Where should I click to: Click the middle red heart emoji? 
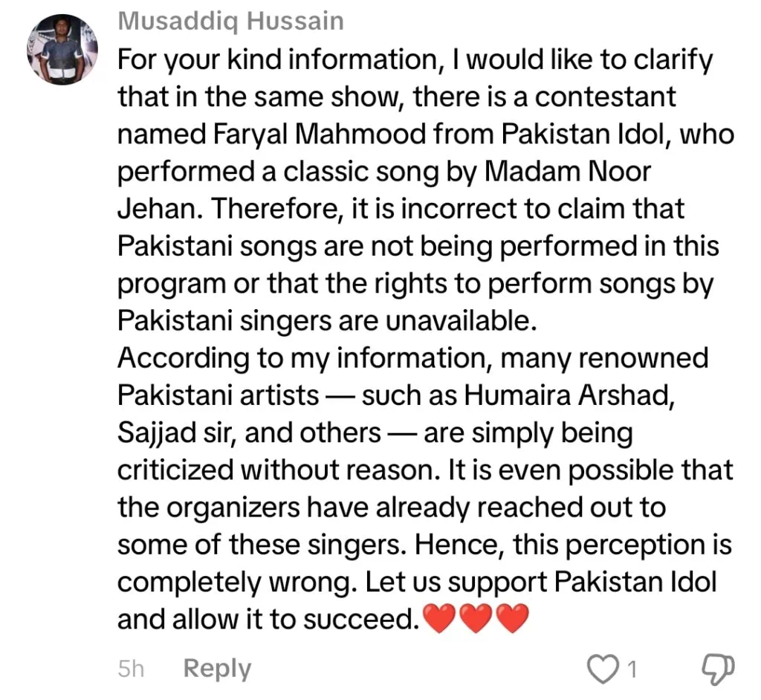point(475,620)
